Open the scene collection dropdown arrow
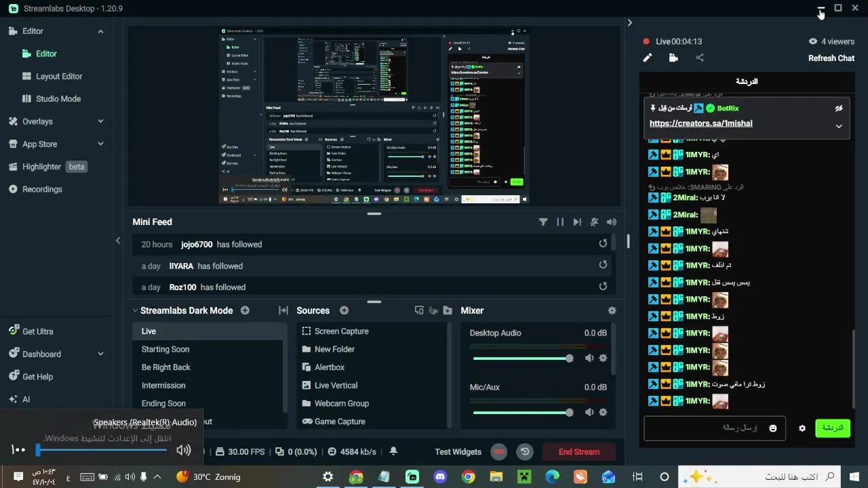The height and width of the screenshot is (488, 868). [x=135, y=310]
